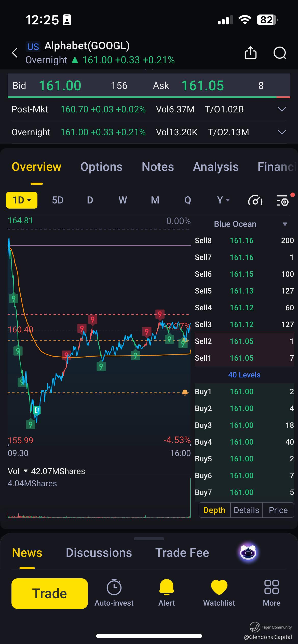Tap the orange price alert bell on chart
Viewport: 298px width, 644px height.
click(x=185, y=392)
